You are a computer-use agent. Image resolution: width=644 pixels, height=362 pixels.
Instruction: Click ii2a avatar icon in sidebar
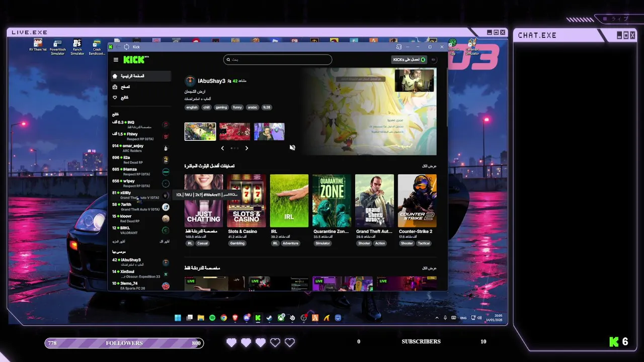166,160
